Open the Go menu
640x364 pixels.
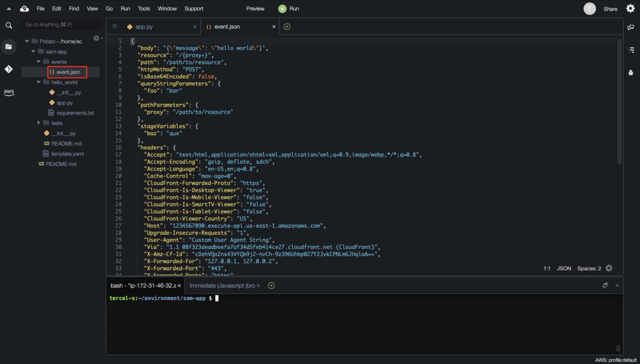click(109, 9)
